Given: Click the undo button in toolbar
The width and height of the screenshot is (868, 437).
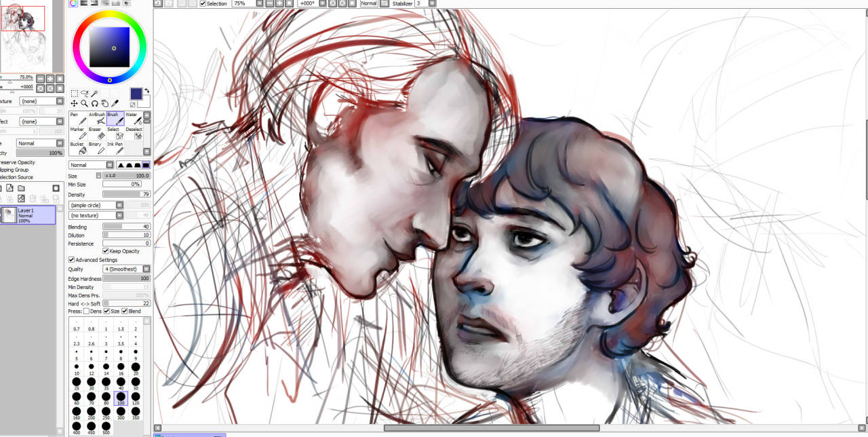Looking at the screenshot, I should click(x=157, y=3).
